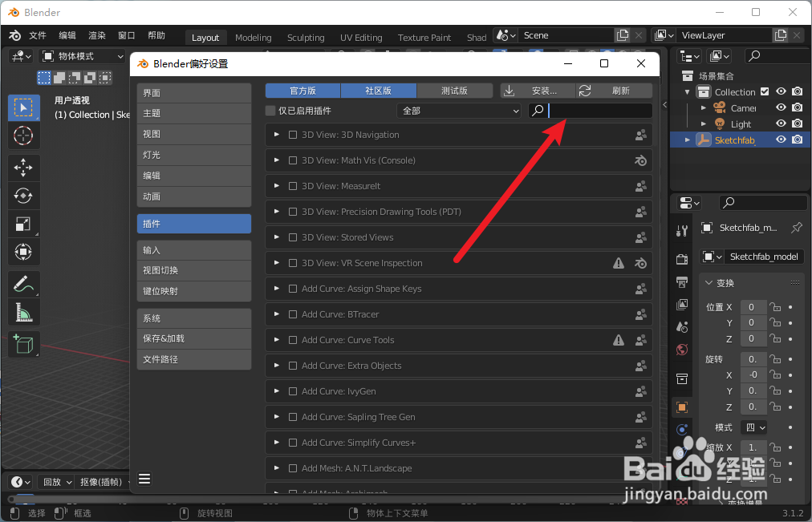
Task: Open the object interaction mode dropdown
Action: (83, 56)
